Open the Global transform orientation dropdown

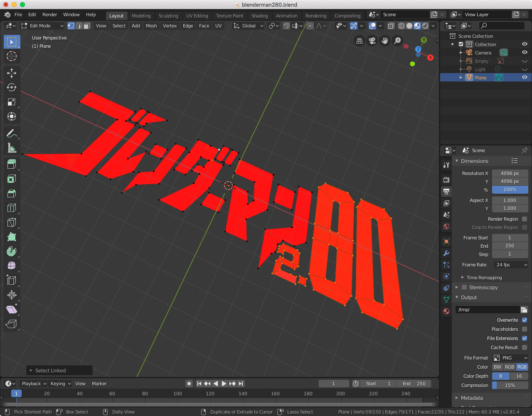[x=248, y=26]
